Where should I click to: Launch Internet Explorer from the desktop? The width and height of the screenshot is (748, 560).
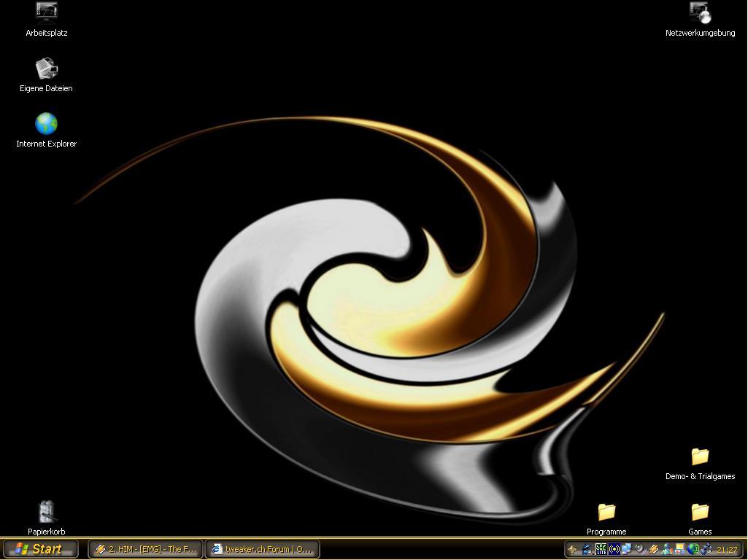[x=46, y=124]
